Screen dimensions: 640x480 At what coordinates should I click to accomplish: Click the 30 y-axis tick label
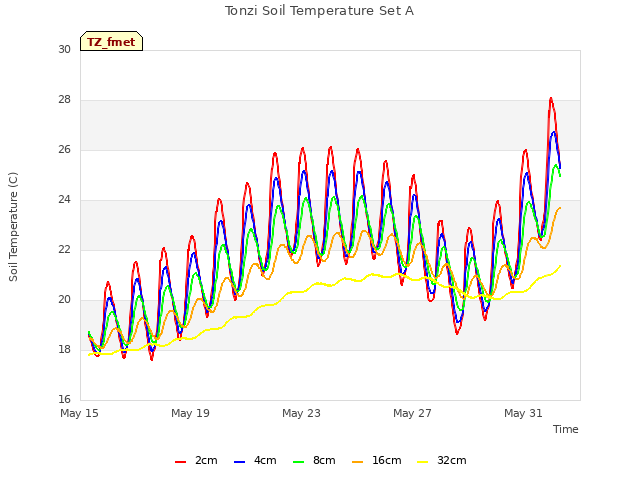pyautogui.click(x=64, y=49)
